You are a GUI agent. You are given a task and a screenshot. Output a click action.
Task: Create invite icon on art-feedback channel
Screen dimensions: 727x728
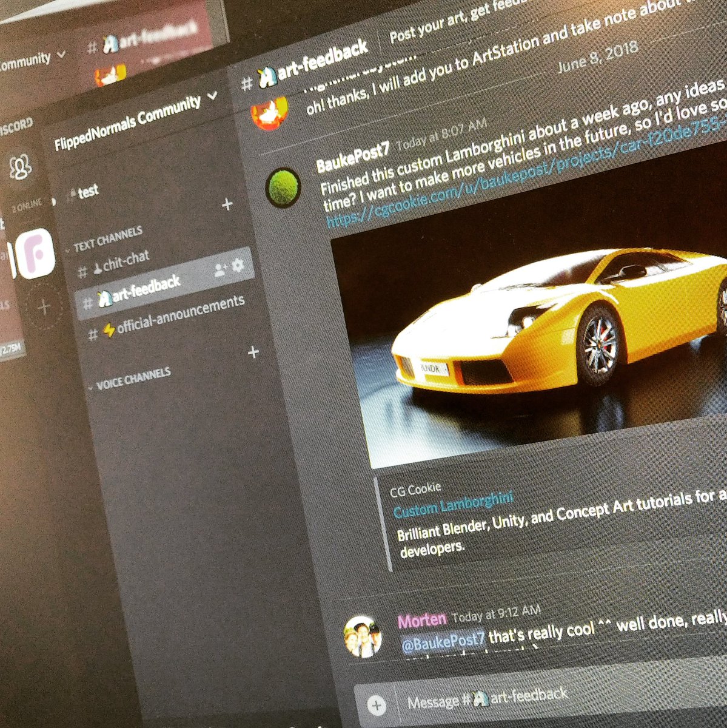(x=221, y=269)
